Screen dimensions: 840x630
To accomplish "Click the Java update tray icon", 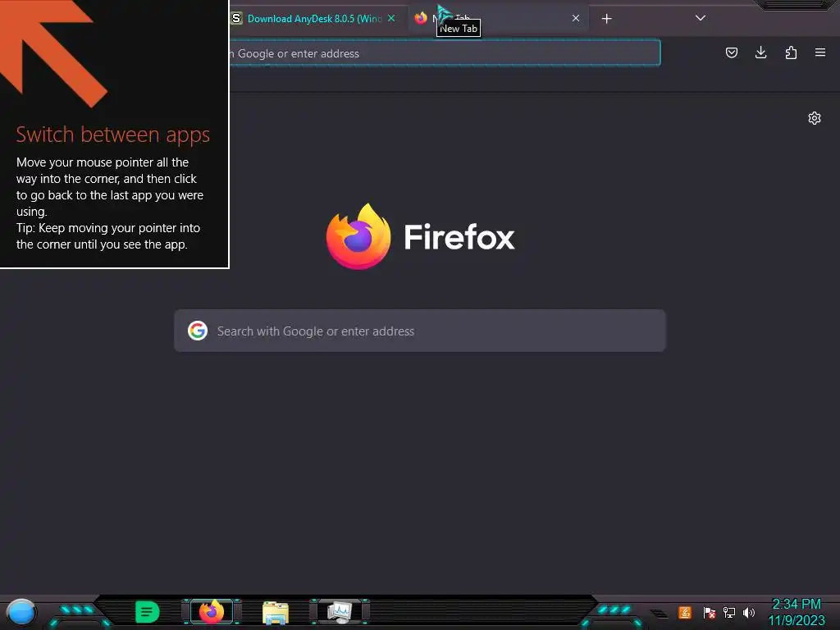I will [685, 612].
